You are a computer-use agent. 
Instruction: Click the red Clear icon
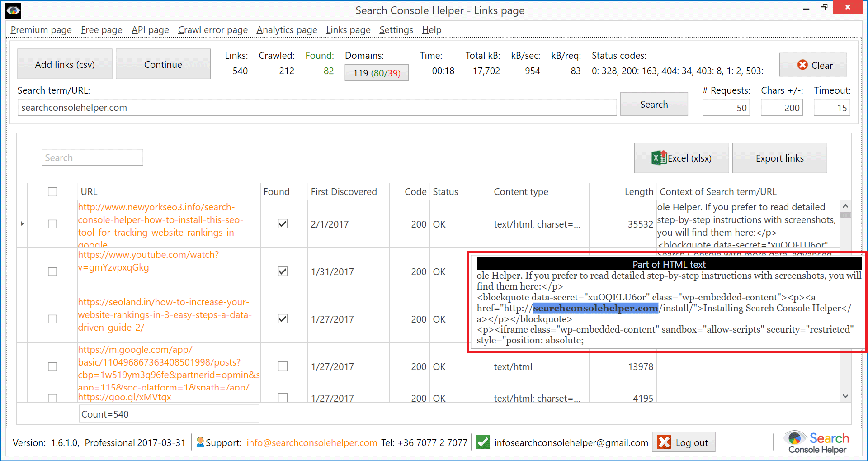click(802, 65)
